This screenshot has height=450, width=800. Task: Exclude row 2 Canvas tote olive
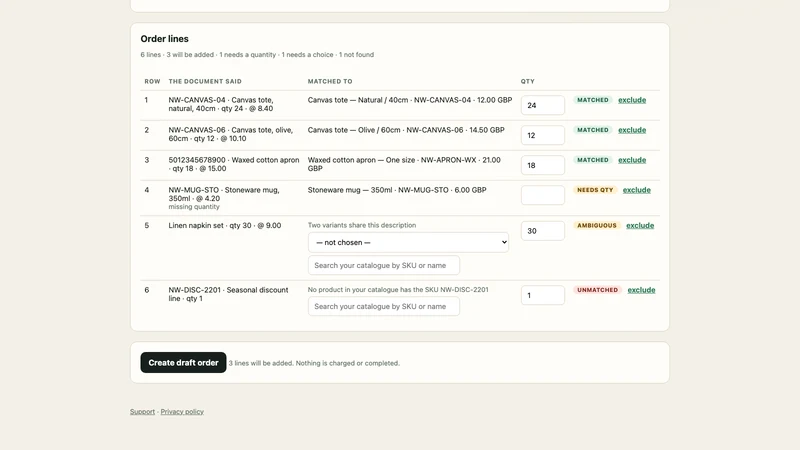pyautogui.click(x=632, y=130)
